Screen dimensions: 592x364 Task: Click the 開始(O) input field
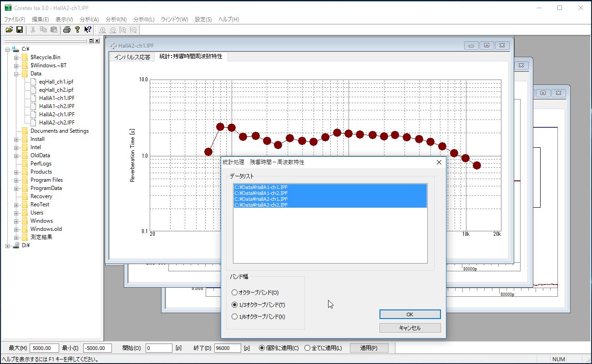point(159,348)
